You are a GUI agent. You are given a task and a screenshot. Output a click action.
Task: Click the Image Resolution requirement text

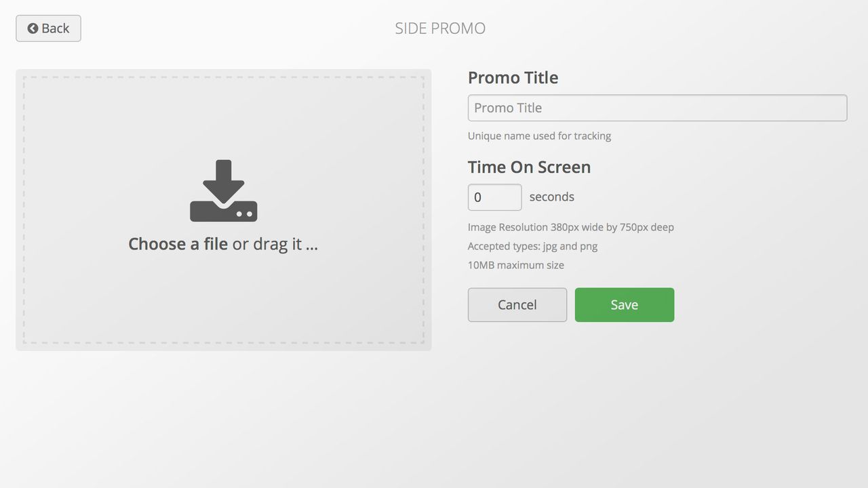(570, 227)
